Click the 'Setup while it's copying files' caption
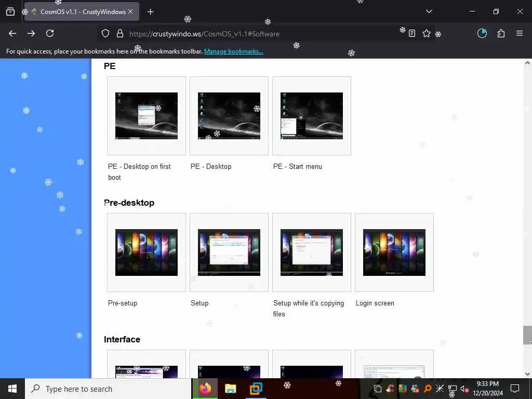 click(309, 309)
